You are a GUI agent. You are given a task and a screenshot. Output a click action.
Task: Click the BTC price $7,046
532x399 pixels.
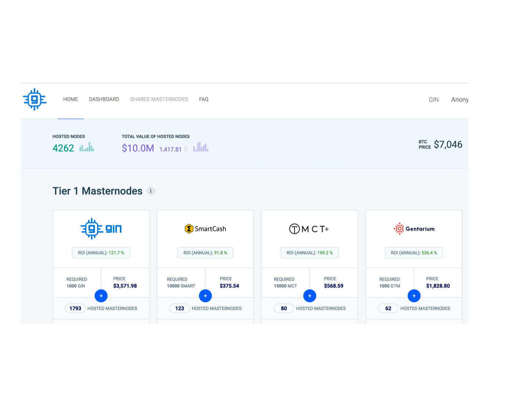pyautogui.click(x=448, y=144)
